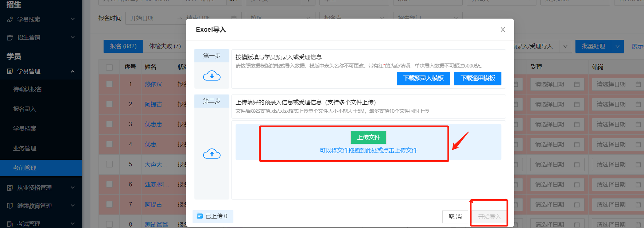Click the 学员线索 sidebar icon
The image size is (644, 228).
click(x=10, y=19)
